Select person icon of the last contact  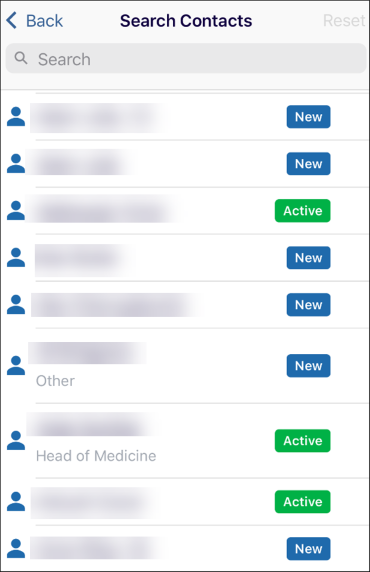pos(16,549)
